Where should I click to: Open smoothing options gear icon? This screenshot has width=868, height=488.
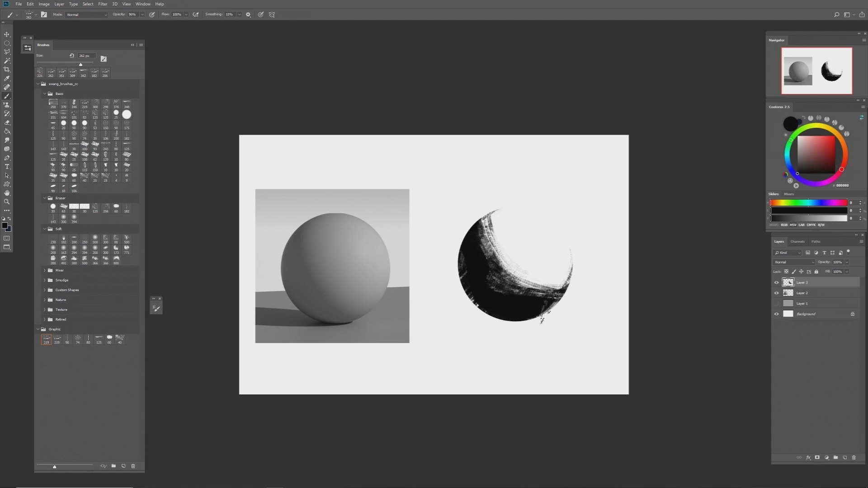coord(248,14)
